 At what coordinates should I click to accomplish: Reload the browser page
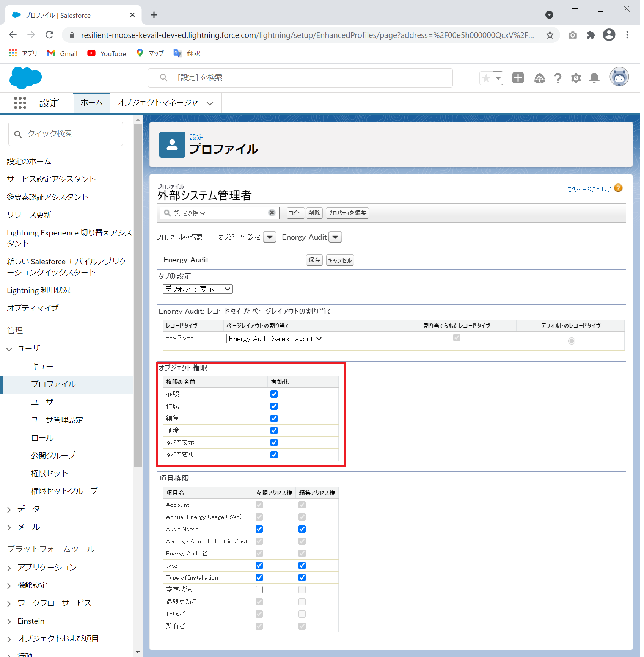[x=49, y=35]
